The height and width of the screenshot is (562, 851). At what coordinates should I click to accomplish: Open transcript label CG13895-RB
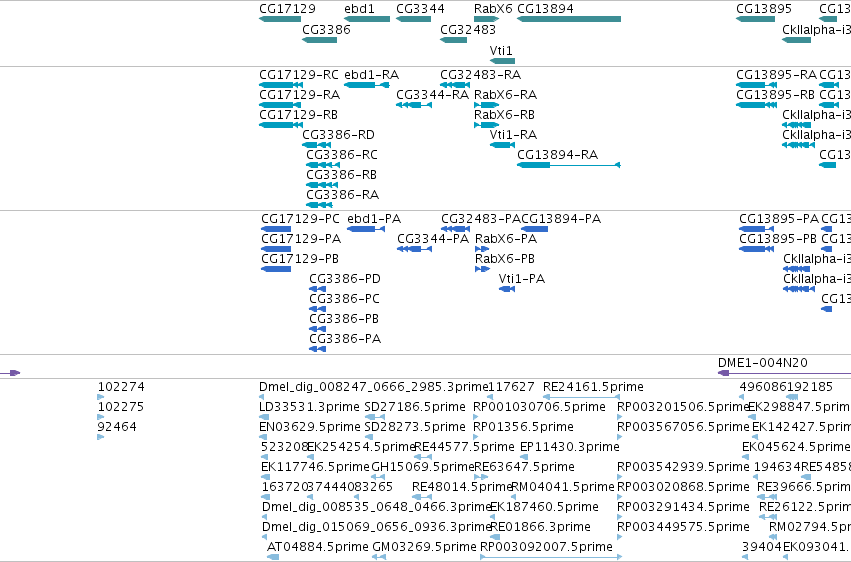click(776, 94)
